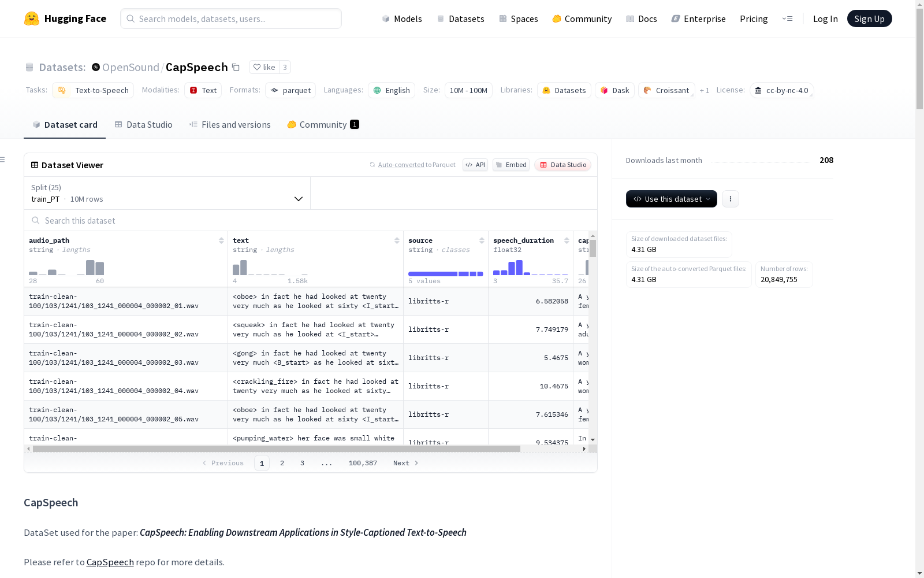Expand the Split train_PT dropdown

(x=167, y=193)
